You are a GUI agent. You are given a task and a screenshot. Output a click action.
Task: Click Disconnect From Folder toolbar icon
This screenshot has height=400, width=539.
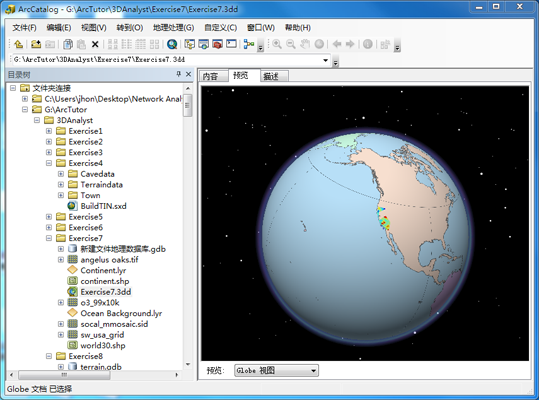[50, 44]
